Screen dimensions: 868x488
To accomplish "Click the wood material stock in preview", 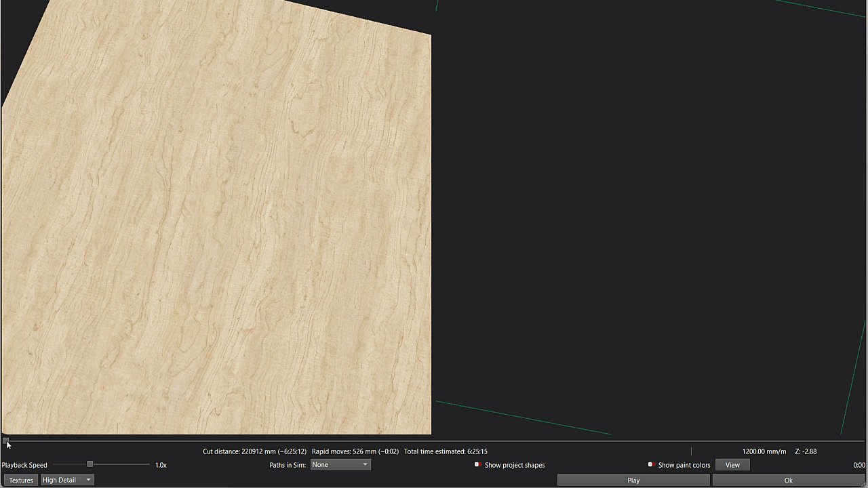I will point(217,224).
